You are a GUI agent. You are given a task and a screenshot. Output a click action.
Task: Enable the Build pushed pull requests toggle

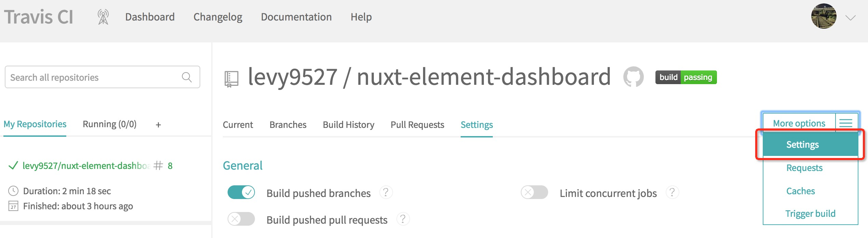coord(241,219)
